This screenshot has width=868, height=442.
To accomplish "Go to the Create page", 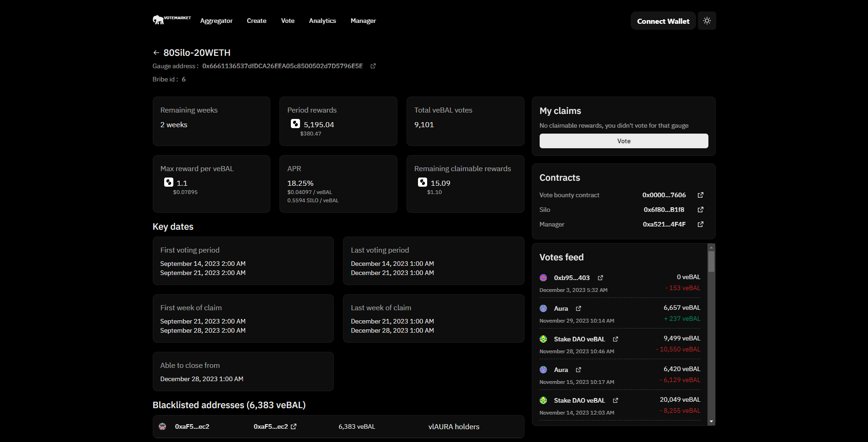I will pos(257,21).
